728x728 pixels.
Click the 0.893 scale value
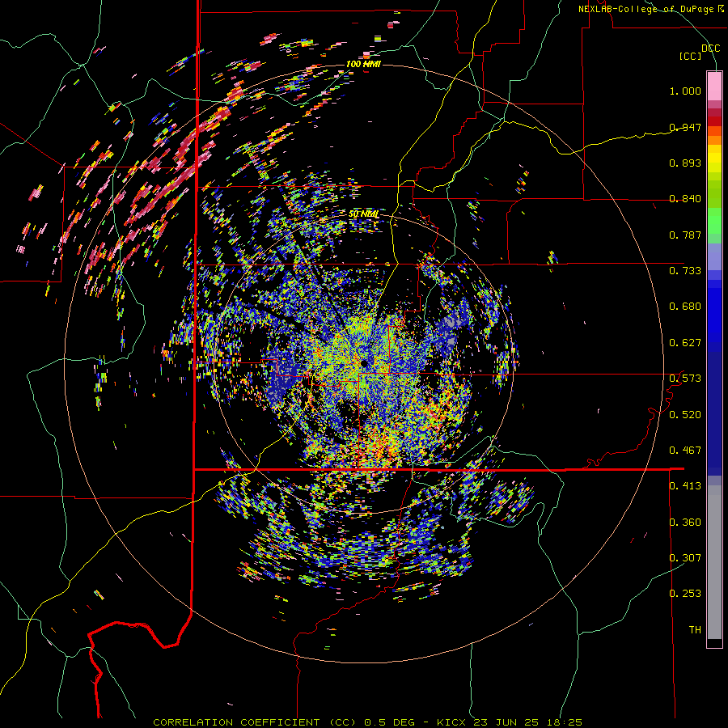coord(685,163)
